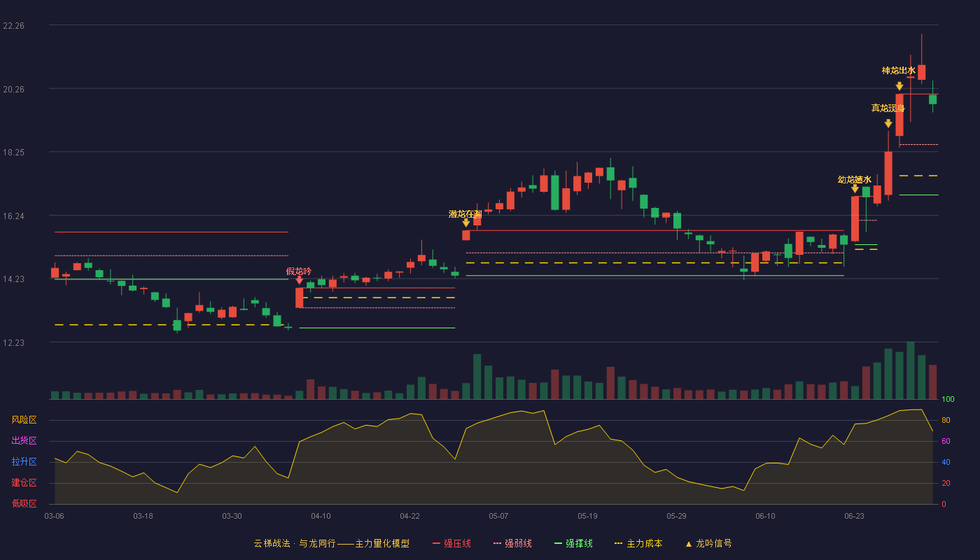The width and height of the screenshot is (980, 560).
Task: Click the blue 40 indicator scale value
Action: pos(946,462)
